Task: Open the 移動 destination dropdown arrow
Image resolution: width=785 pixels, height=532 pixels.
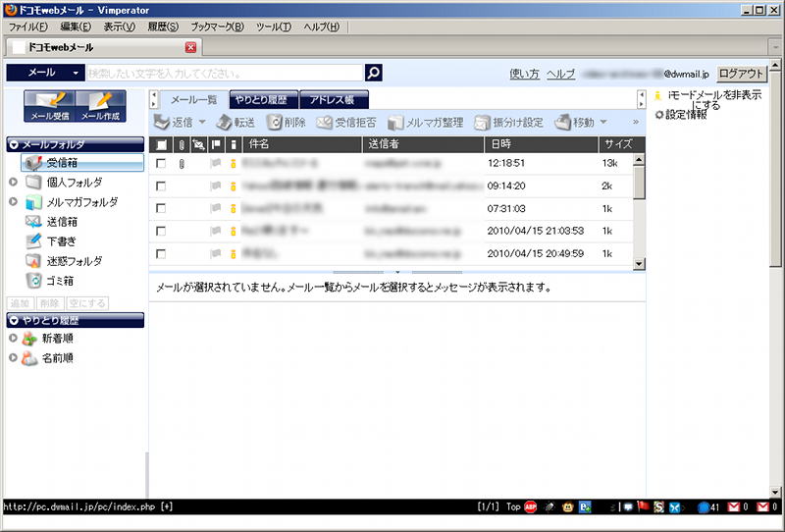Action: pos(603,123)
